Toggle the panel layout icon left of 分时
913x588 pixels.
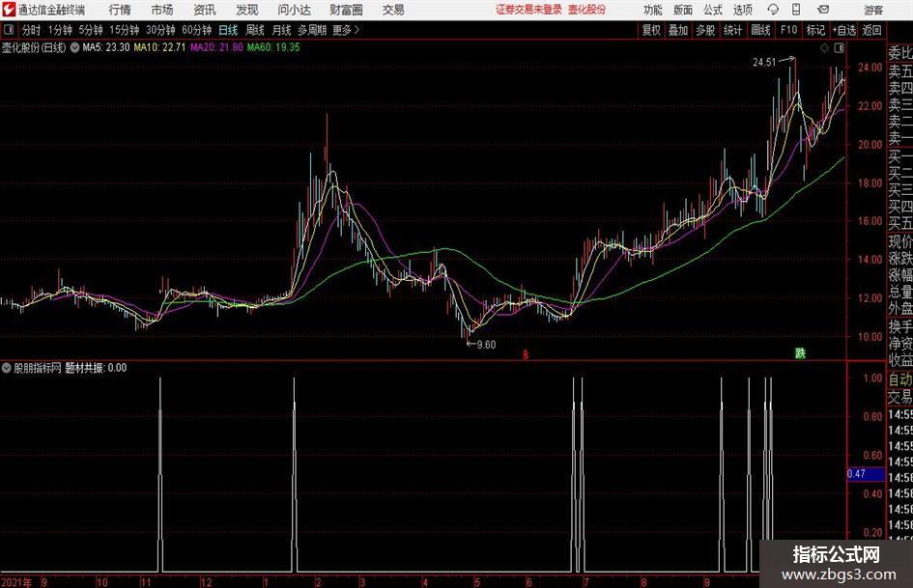point(9,30)
